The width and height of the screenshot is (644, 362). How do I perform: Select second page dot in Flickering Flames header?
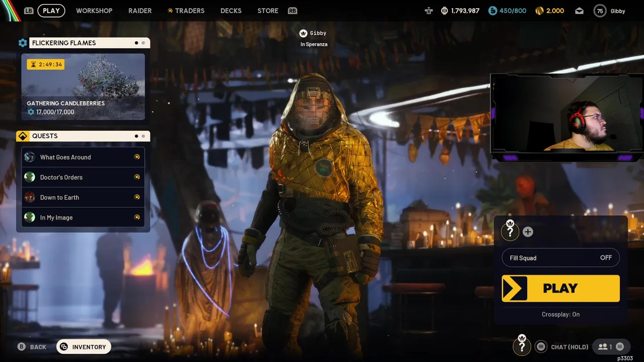[x=143, y=43]
